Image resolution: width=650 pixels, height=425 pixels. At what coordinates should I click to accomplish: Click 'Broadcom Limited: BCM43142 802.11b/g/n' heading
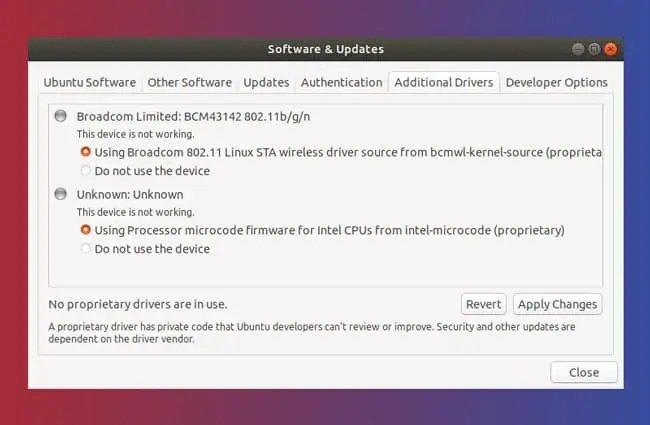pos(193,117)
